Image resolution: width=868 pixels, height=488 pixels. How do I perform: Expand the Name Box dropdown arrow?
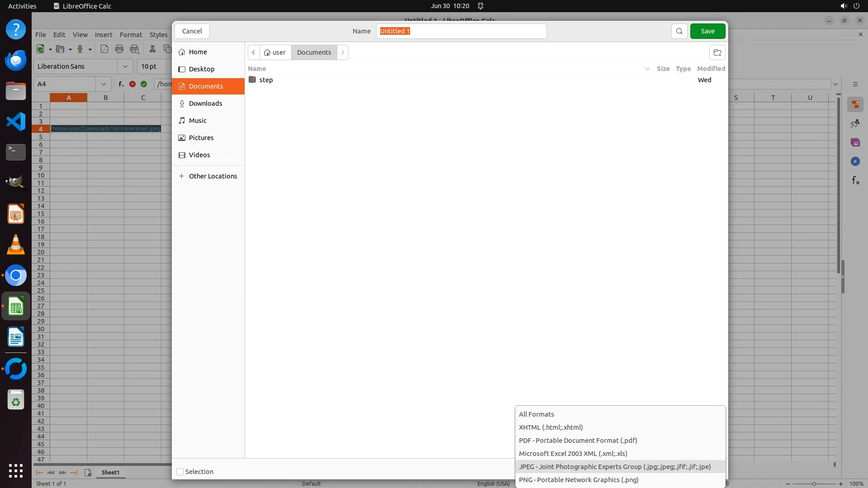pyautogui.click(x=104, y=84)
